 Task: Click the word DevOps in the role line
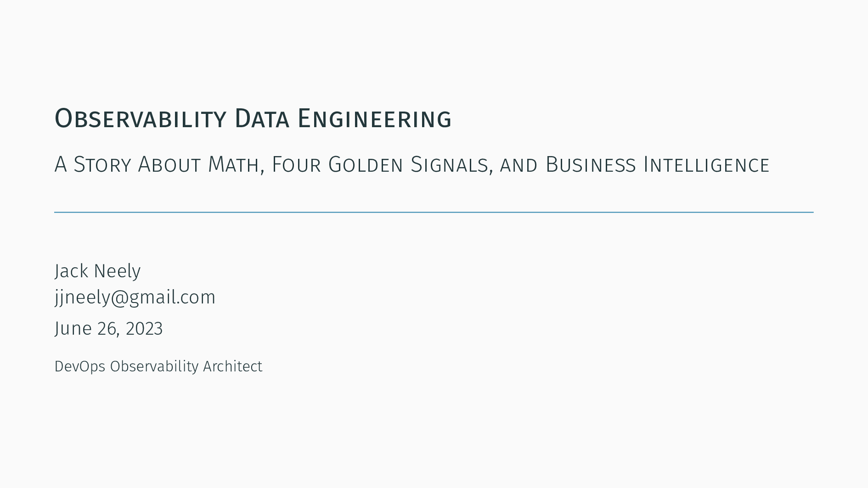click(80, 366)
